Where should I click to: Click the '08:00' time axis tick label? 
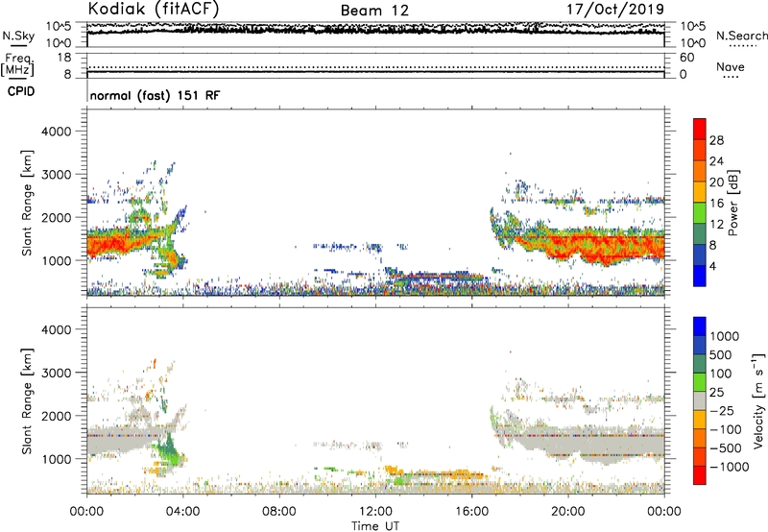(x=279, y=512)
